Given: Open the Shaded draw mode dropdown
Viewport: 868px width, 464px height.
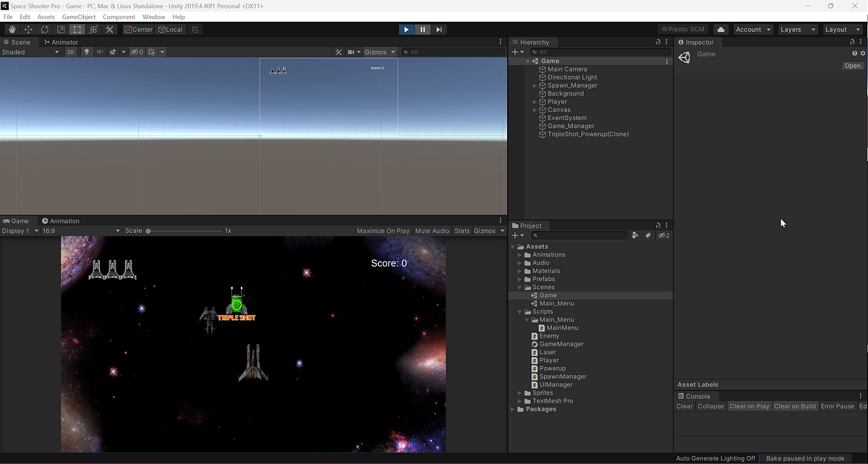Looking at the screenshot, I should [x=29, y=51].
